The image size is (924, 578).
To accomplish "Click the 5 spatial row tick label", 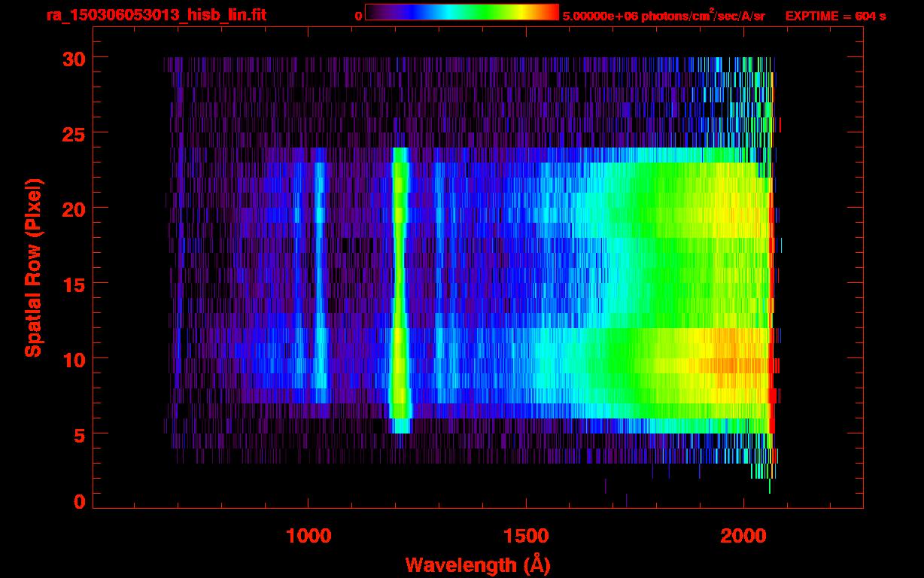I will tap(79, 434).
